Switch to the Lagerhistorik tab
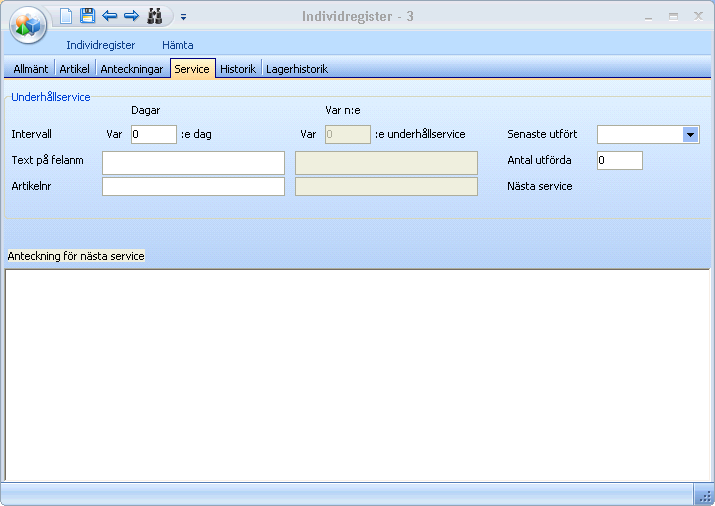Screen dimensions: 715x506 [297, 69]
